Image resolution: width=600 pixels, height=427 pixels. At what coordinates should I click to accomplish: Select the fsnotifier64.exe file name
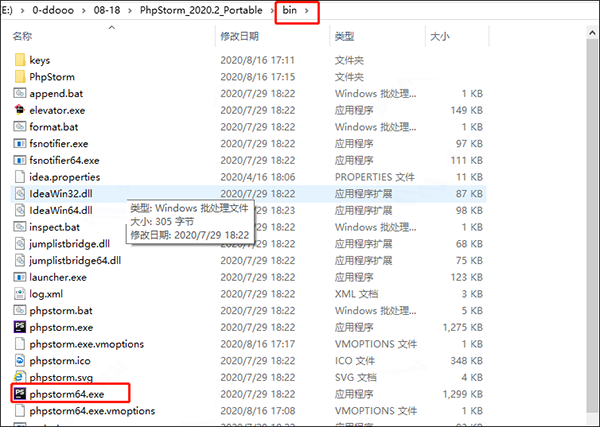64,160
